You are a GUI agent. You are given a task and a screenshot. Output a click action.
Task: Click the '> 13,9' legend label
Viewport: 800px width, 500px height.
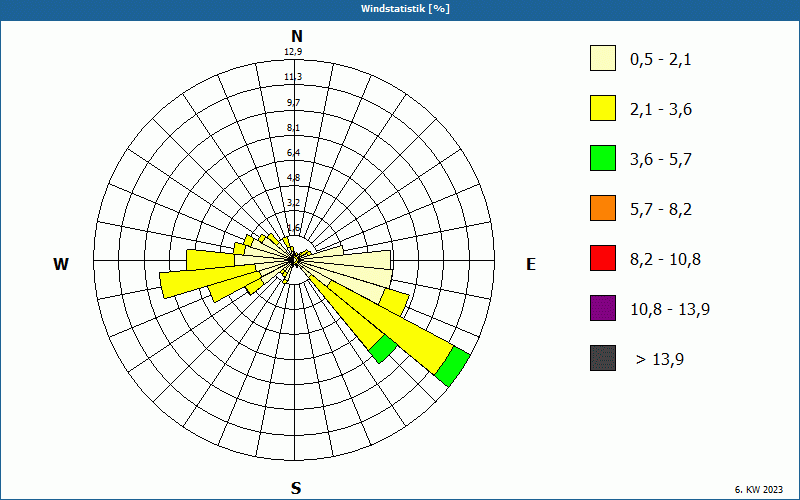(660, 360)
